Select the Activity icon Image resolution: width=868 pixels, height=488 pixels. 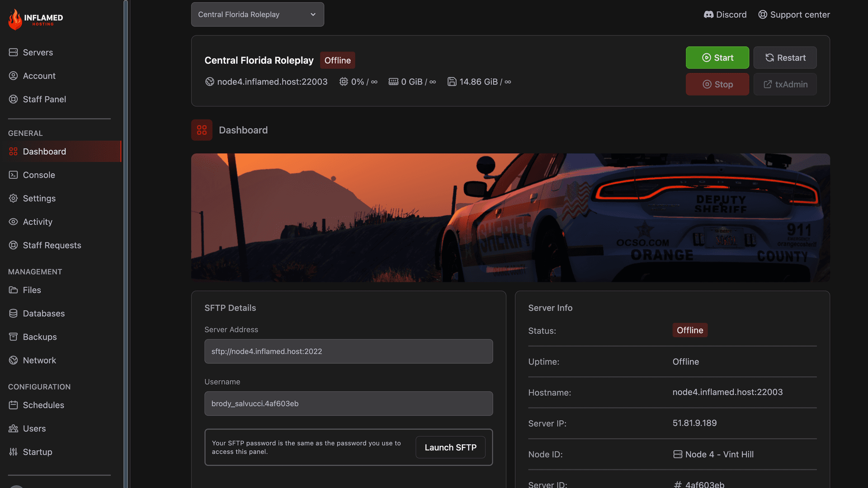click(14, 222)
